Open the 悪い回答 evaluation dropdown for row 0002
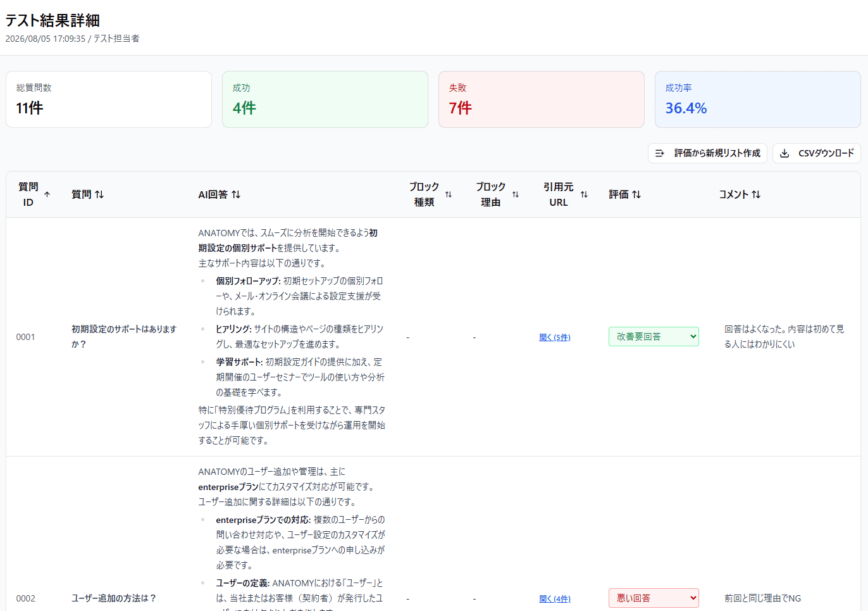The height and width of the screenshot is (611, 868). click(x=654, y=598)
